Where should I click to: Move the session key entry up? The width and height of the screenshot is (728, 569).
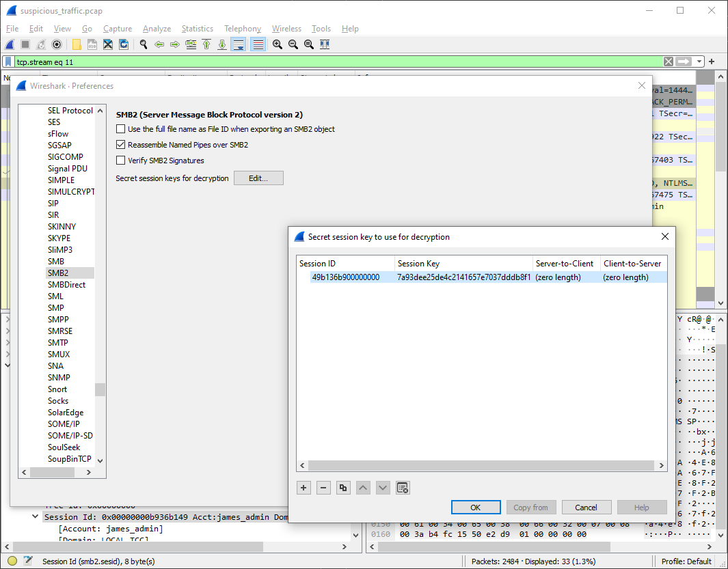pos(363,488)
